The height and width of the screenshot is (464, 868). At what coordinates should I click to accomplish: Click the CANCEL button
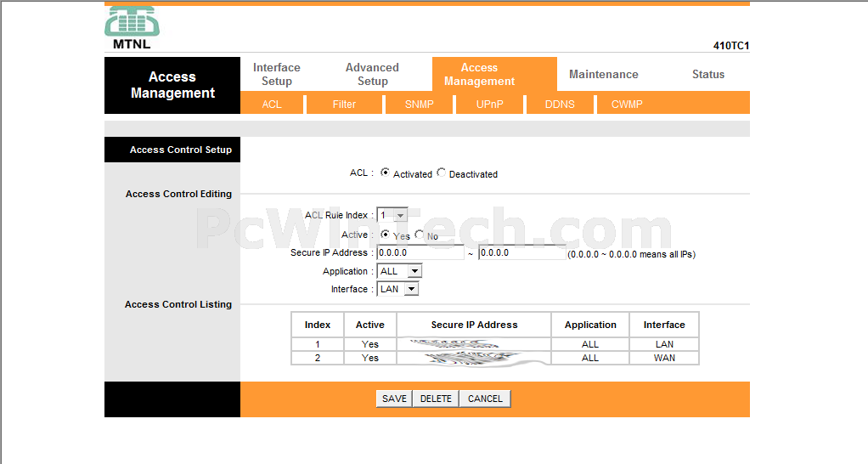(x=485, y=399)
